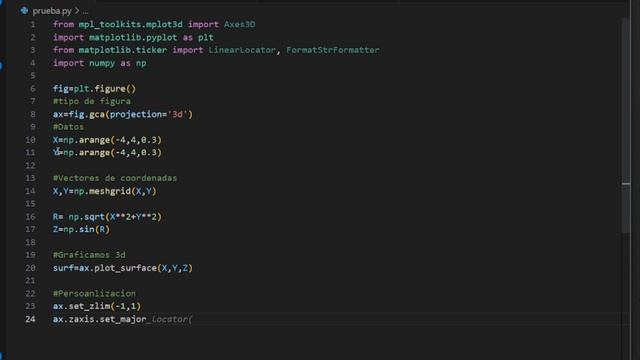Click the Python file icon in breadcrumb

(x=24, y=11)
